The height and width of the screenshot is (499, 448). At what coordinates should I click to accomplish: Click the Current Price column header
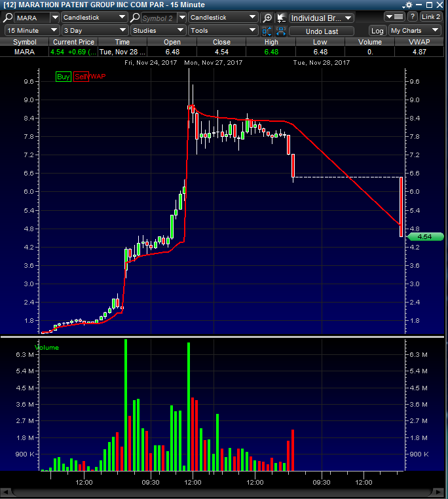click(73, 42)
